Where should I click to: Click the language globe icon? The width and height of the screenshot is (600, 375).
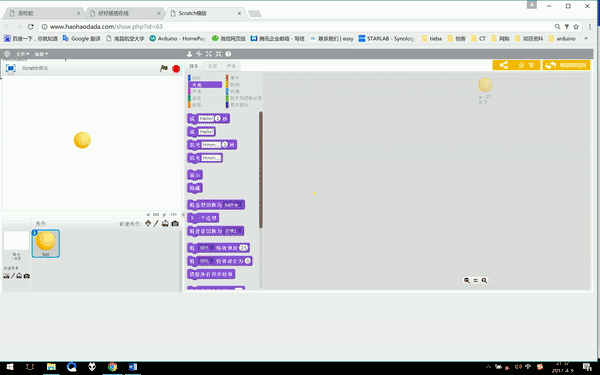coord(7,54)
